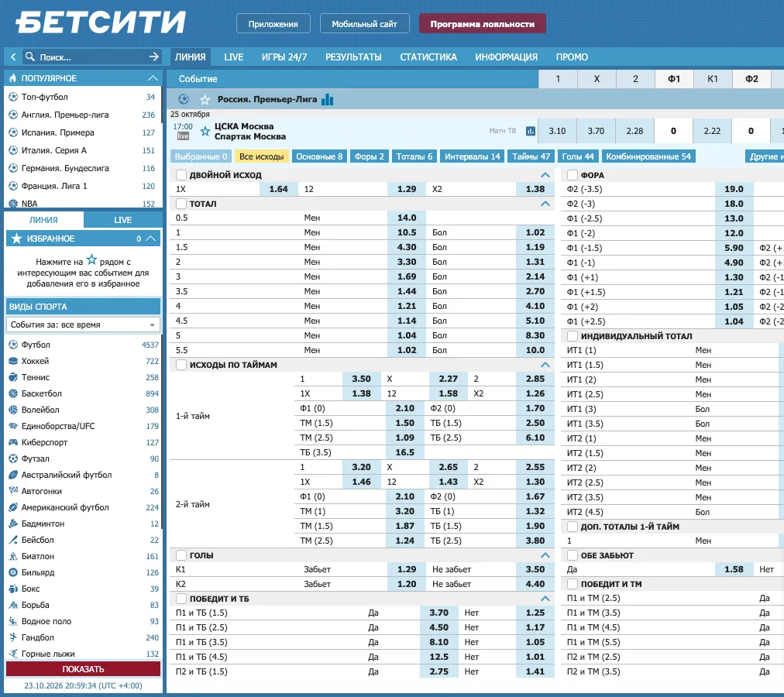
Task: Click the Бадминтон icon
Action: [13, 524]
